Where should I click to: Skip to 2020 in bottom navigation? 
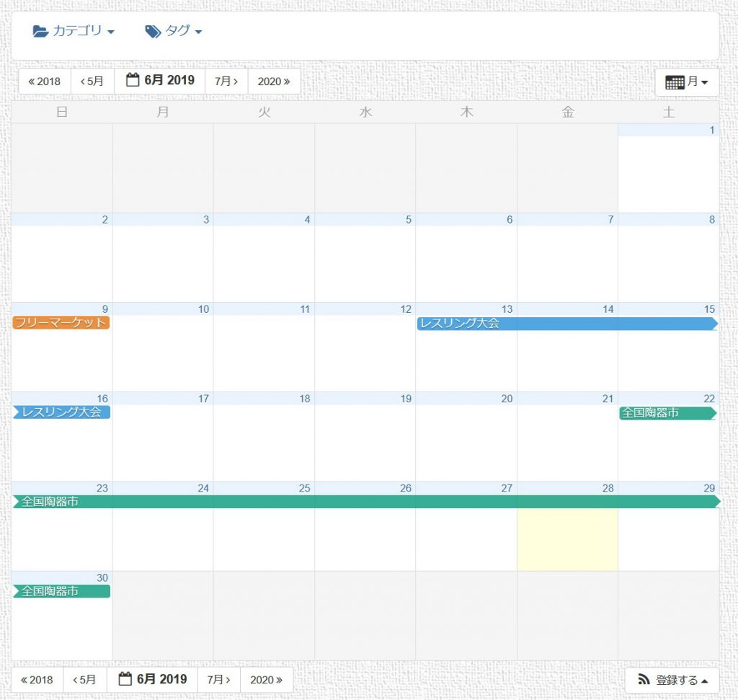point(266,680)
